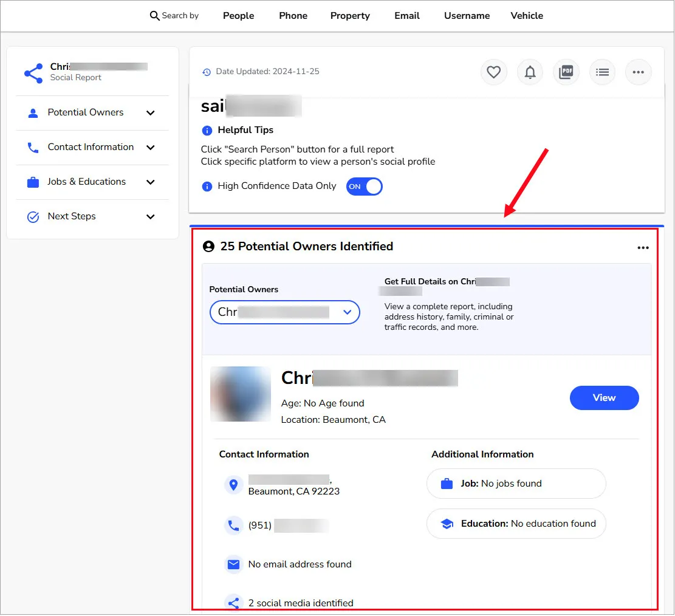675x616 pixels.
Task: Click the email envelope icon in Contact Information
Action: 234,564
